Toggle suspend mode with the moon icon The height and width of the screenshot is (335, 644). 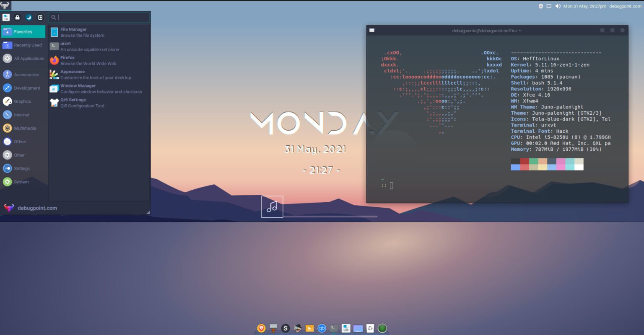point(29,17)
